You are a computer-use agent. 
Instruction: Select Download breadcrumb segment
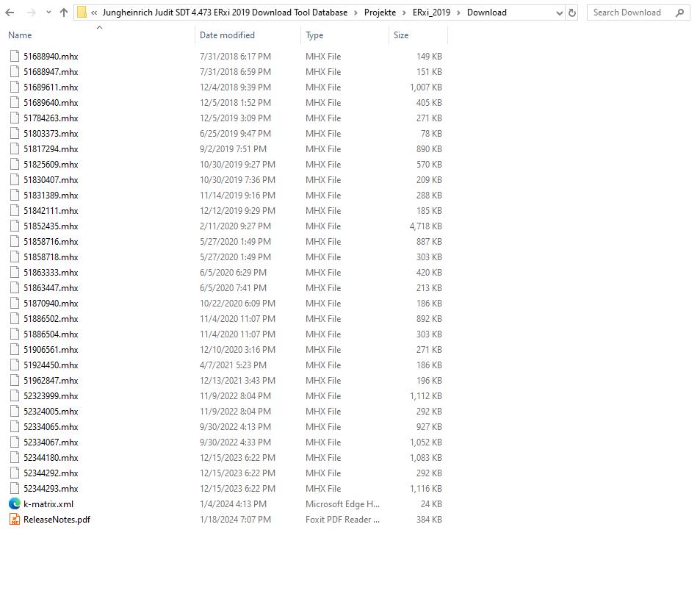point(486,12)
